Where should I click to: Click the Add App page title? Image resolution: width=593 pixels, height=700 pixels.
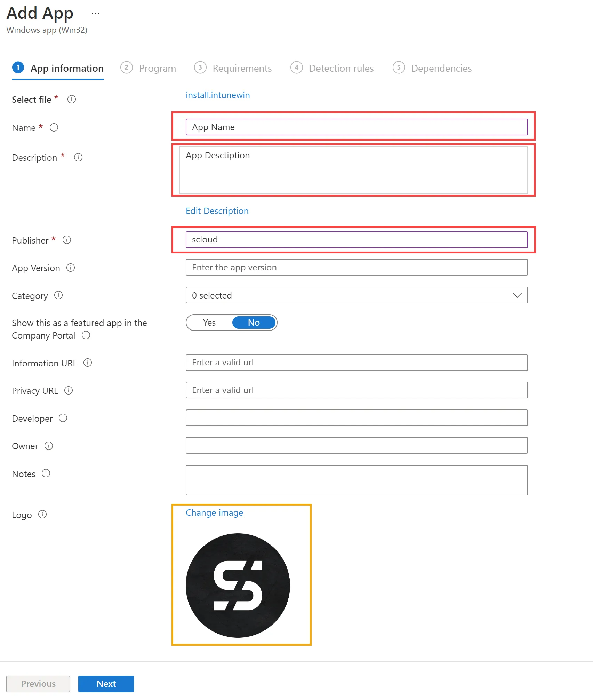pyautogui.click(x=40, y=13)
